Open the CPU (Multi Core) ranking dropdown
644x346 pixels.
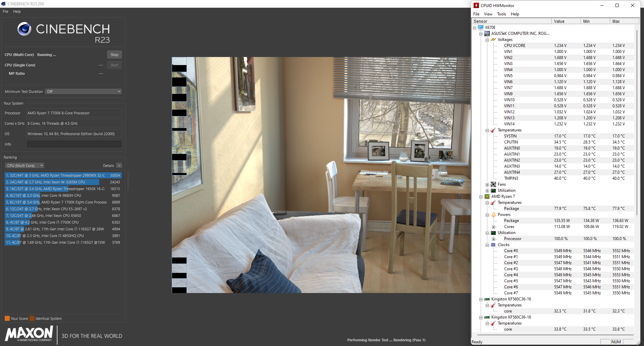pos(24,166)
